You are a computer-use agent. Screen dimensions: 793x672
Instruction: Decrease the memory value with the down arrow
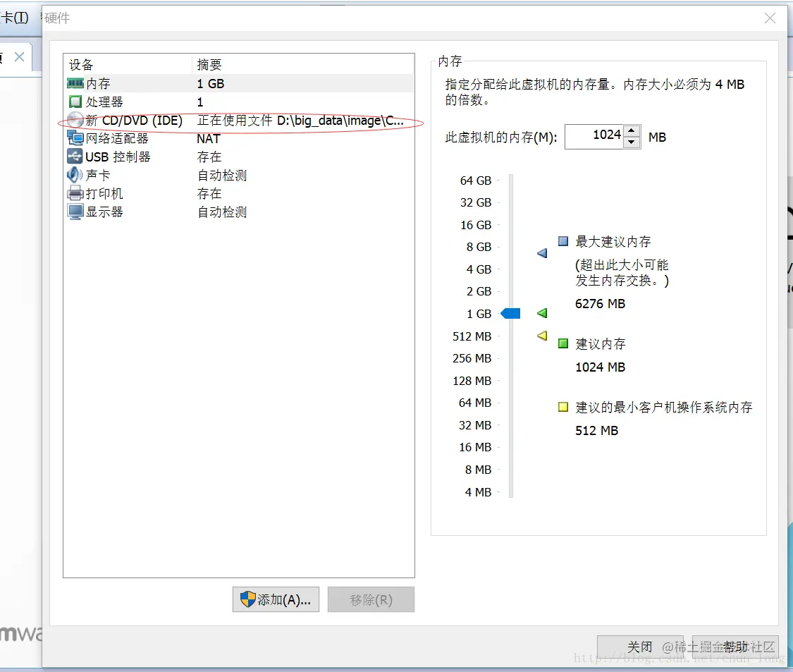tap(631, 142)
